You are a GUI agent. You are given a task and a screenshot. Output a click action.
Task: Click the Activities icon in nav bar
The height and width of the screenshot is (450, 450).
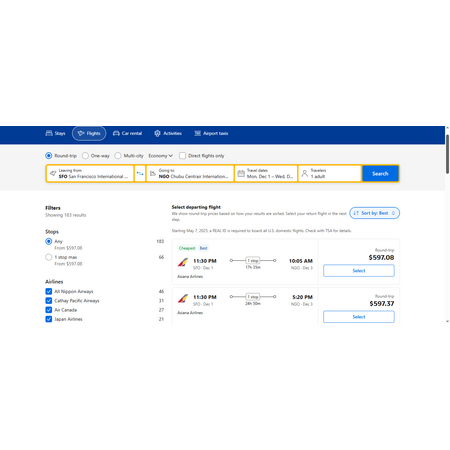coord(157,133)
